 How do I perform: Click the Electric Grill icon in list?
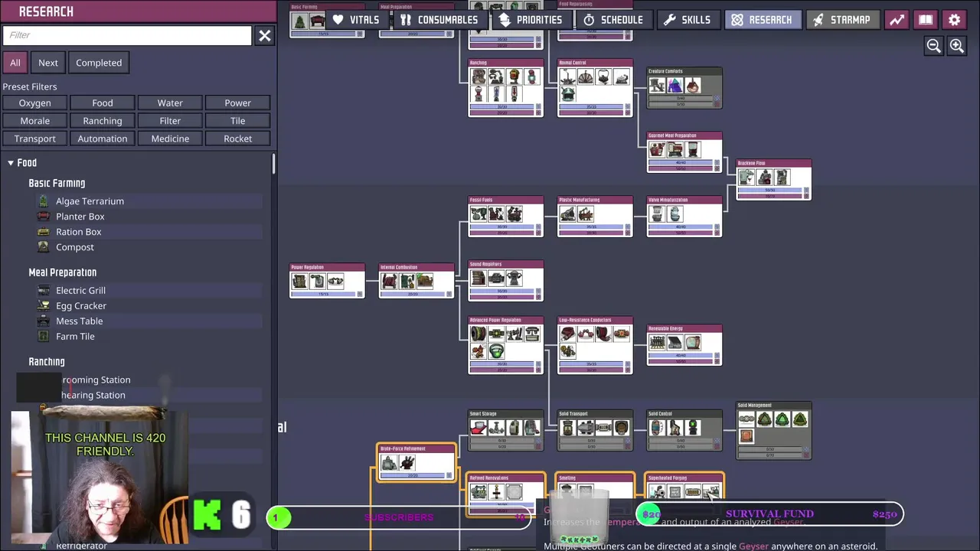point(44,291)
